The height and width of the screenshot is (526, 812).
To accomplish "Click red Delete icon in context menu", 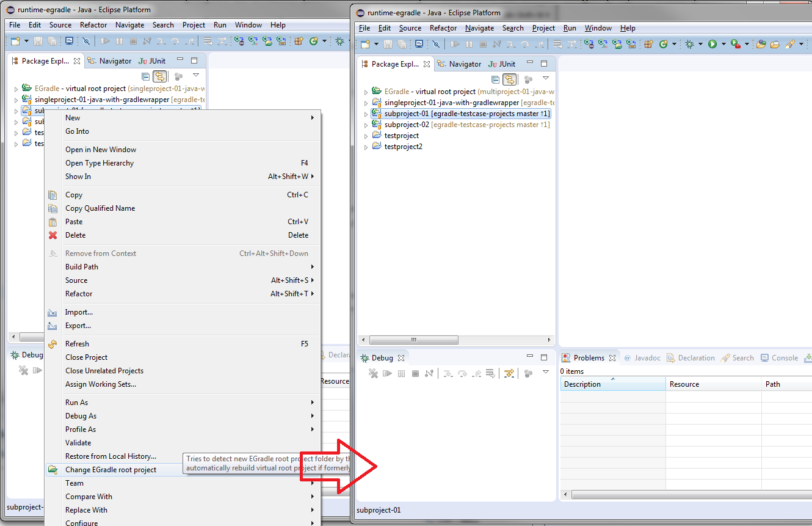I will click(x=53, y=235).
